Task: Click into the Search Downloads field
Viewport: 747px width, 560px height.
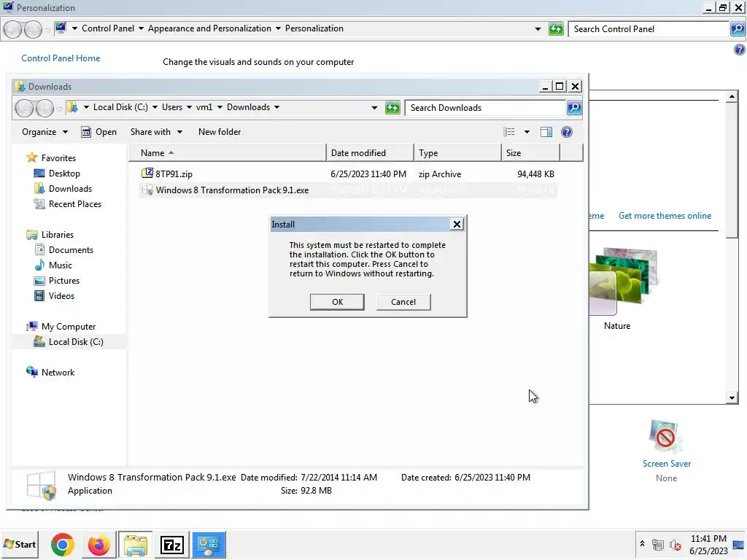Action: [486, 108]
